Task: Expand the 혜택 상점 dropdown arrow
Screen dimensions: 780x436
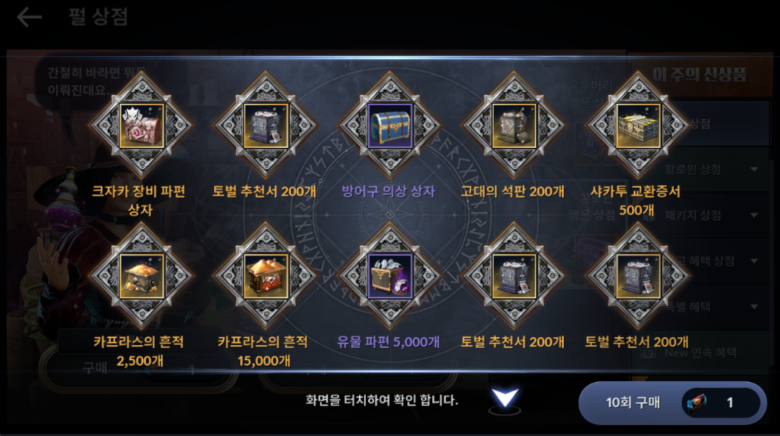Action: pyautogui.click(x=754, y=261)
